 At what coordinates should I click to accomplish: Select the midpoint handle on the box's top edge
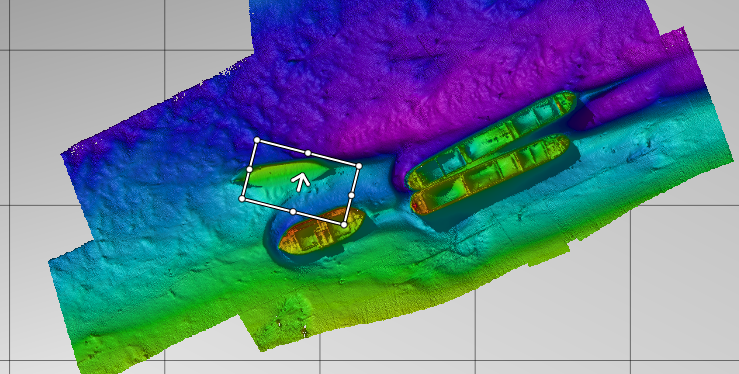308,153
